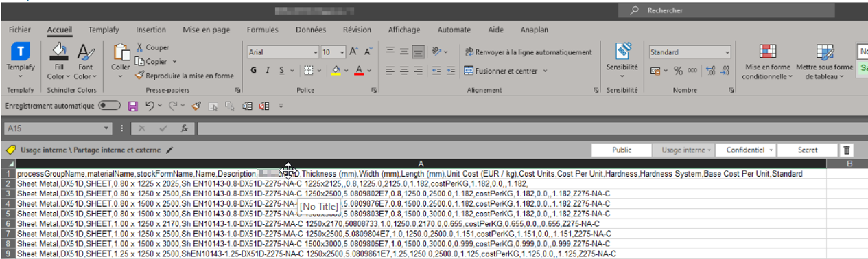Open Mettre sous forme de tableau
Image resolution: width=868 pixels, height=259 pixels.
click(824, 62)
